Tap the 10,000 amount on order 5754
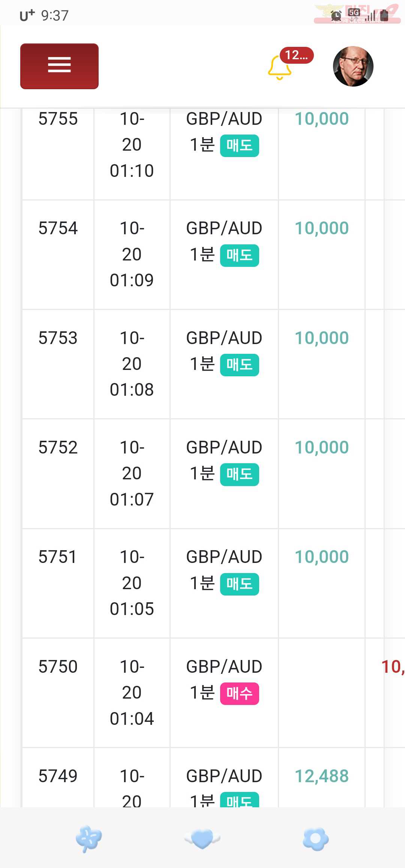The width and height of the screenshot is (405, 868). point(322,228)
